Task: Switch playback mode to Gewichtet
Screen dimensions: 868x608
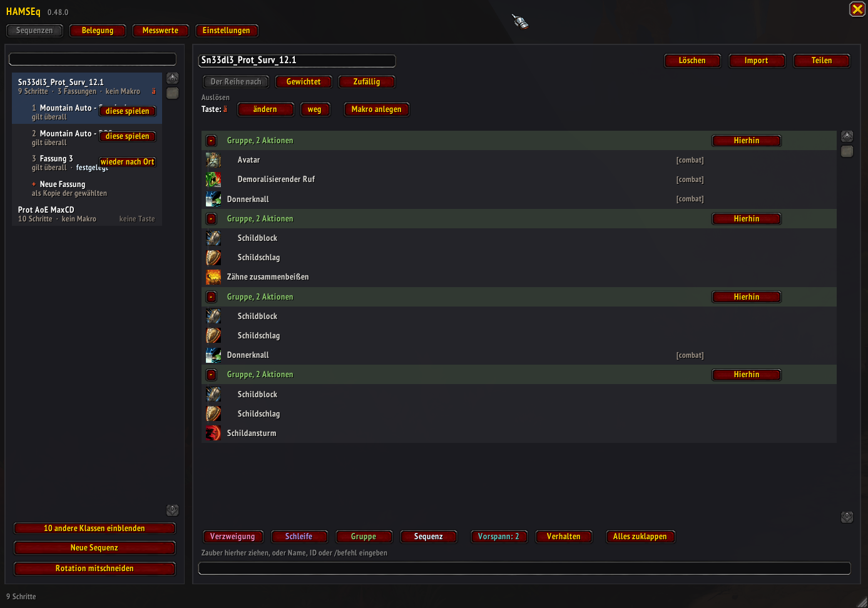Action: [x=304, y=82]
